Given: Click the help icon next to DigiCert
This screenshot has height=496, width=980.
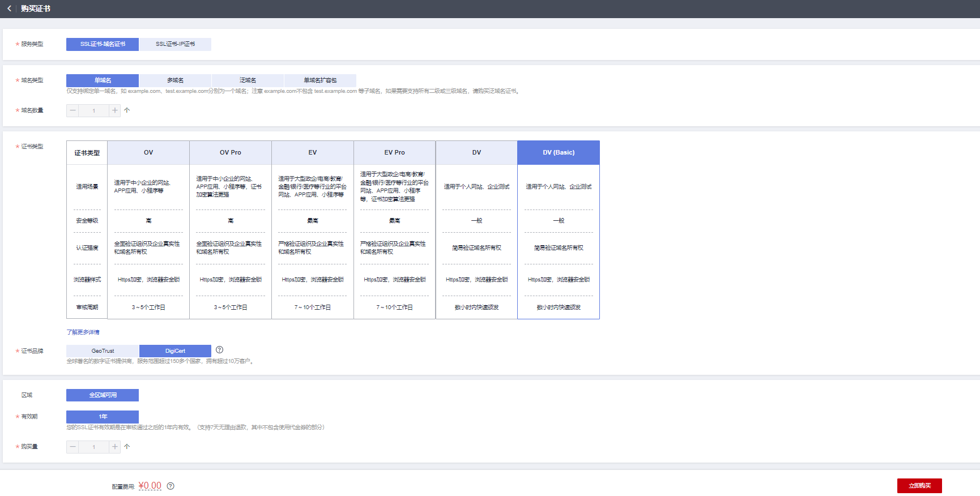Looking at the screenshot, I should pos(219,350).
